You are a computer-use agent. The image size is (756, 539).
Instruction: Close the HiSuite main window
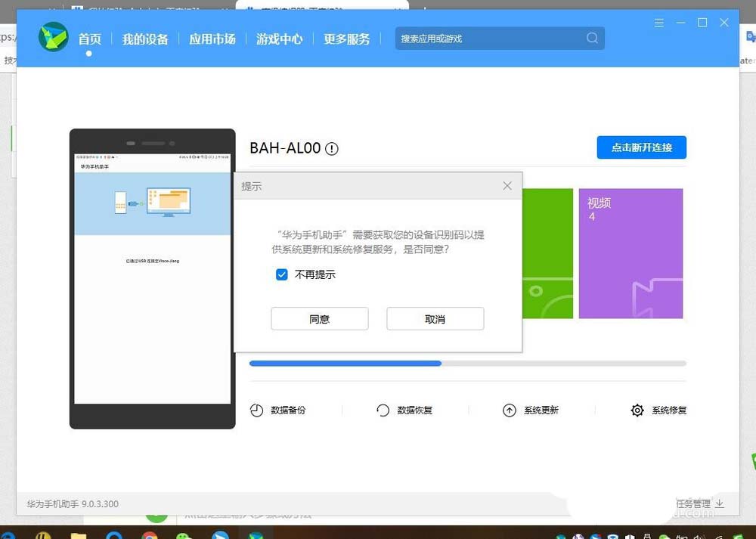pos(724,23)
